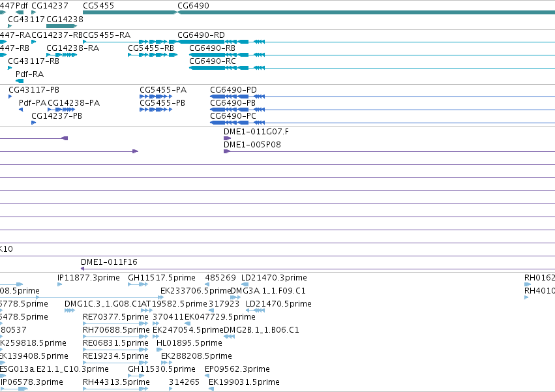
Task: Click the CG5455-RB transcript exon glyph
Action: tap(153, 55)
